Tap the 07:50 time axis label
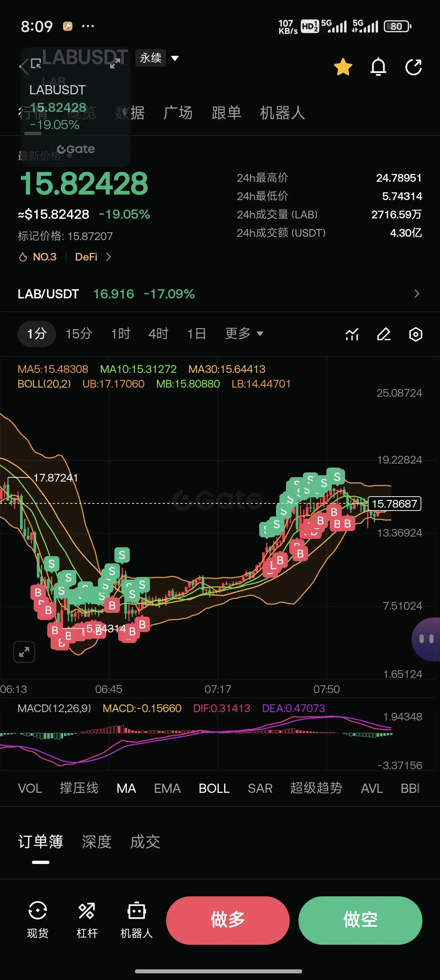 click(x=326, y=689)
